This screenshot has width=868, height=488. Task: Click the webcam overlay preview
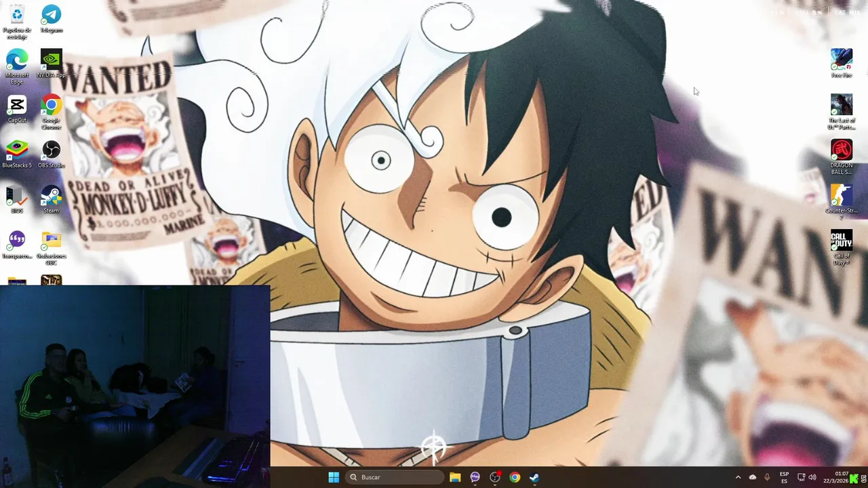(135, 386)
